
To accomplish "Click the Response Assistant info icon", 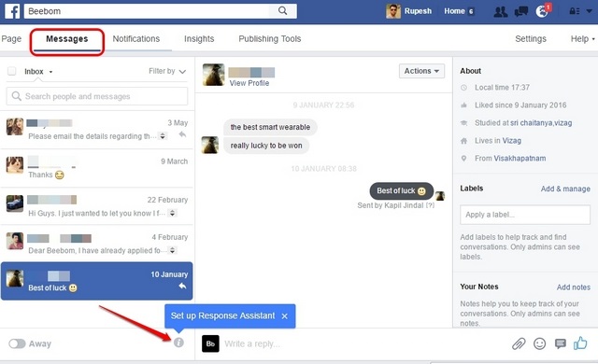I will tap(178, 343).
